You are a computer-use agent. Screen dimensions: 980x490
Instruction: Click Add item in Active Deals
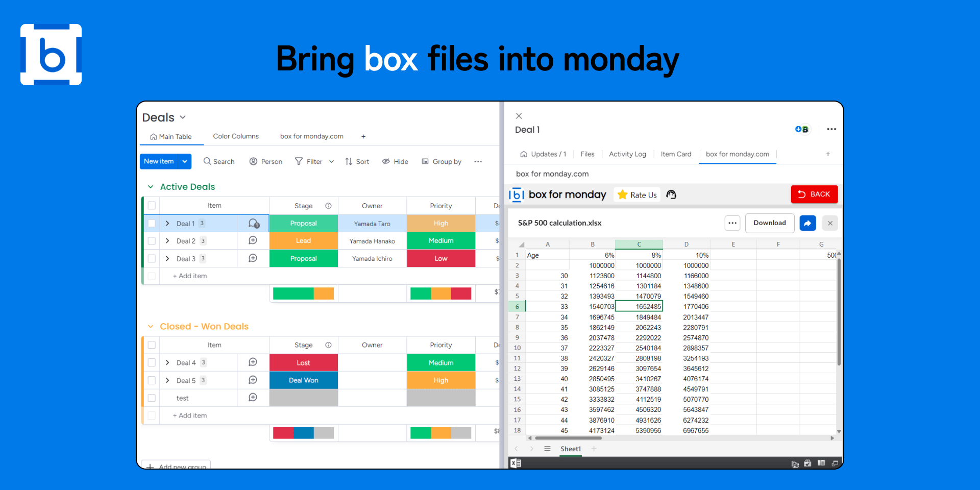coord(190,276)
